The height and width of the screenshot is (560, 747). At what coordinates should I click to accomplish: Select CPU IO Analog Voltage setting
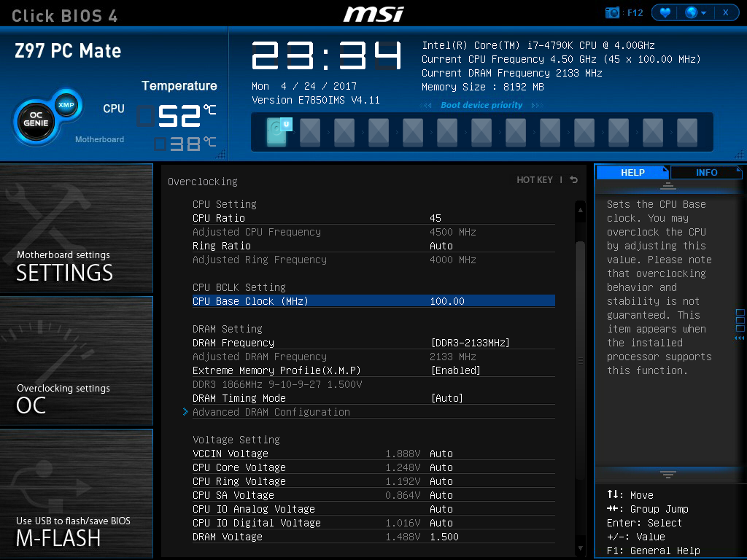point(373,509)
